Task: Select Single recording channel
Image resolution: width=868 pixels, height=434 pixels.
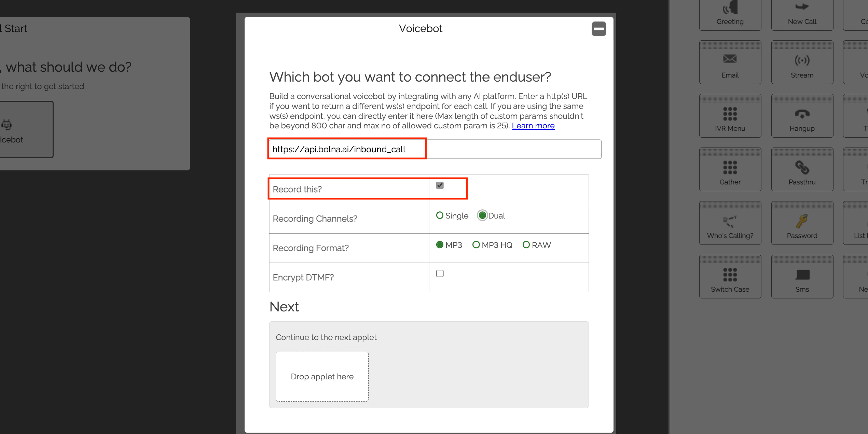Action: [x=440, y=215]
